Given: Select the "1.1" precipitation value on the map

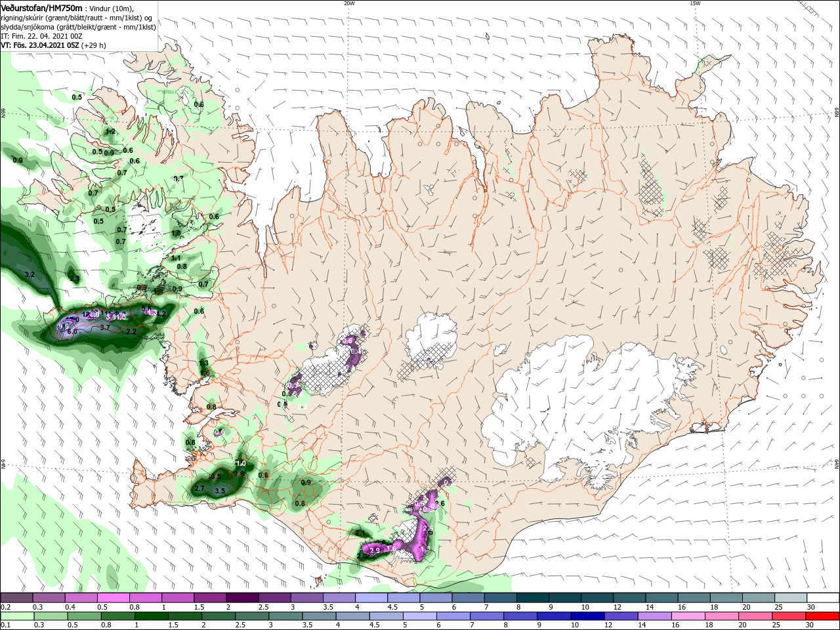Looking at the screenshot, I should coord(176,258).
